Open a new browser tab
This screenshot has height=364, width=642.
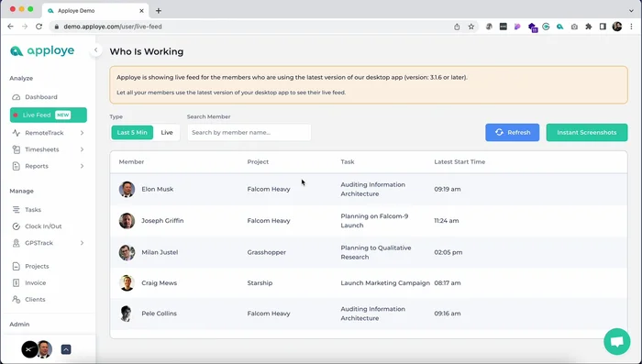click(159, 11)
